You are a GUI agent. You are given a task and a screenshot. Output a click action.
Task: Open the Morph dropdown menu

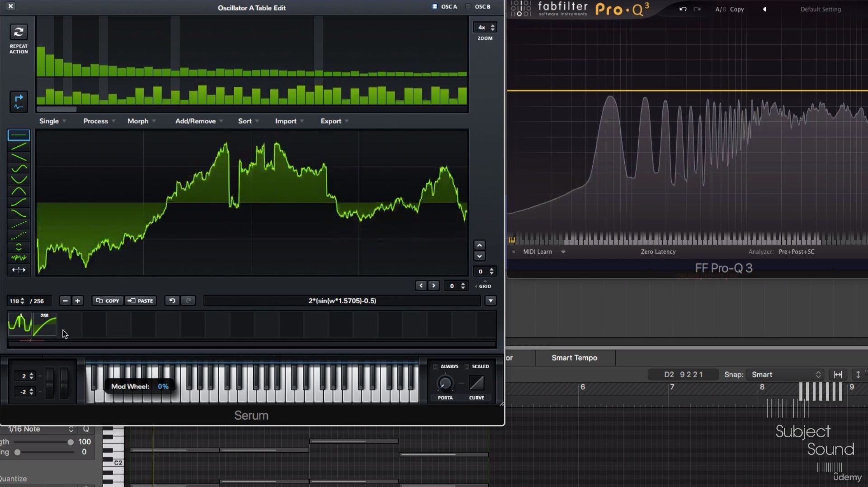pyautogui.click(x=142, y=121)
